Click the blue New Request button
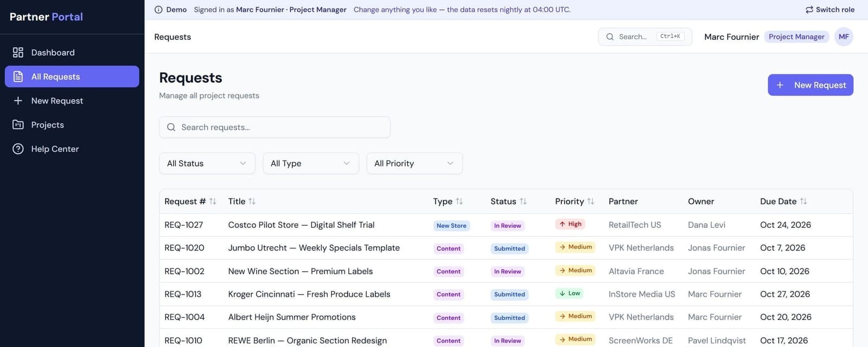Viewport: 868px width, 347px height. coord(810,85)
